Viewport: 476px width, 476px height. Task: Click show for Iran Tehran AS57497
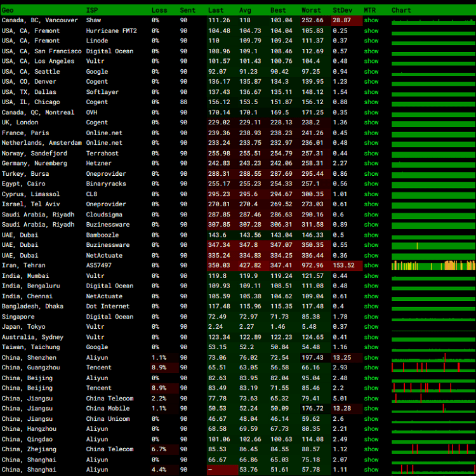[x=371, y=265]
